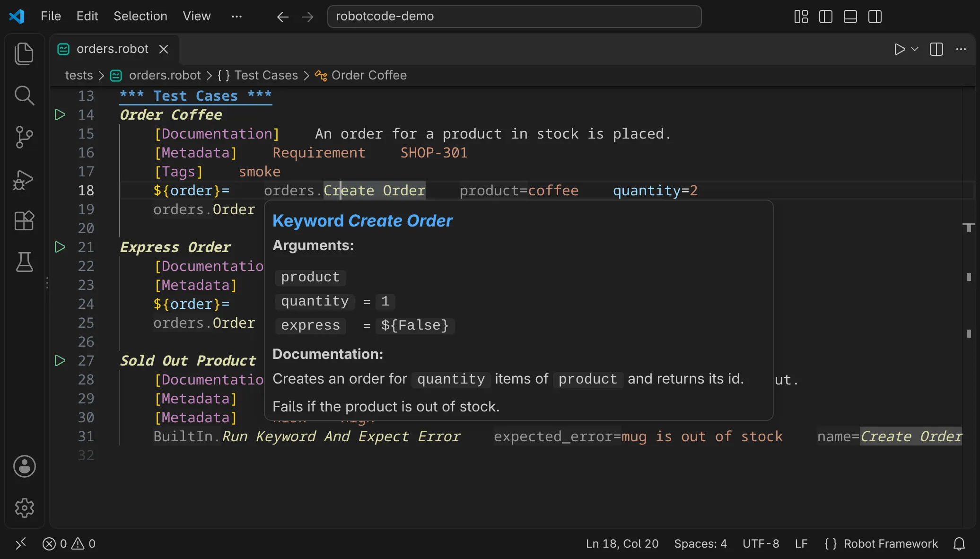Click Run Keyword And Expect Error keyword
This screenshot has height=559, width=980.
[x=341, y=437]
